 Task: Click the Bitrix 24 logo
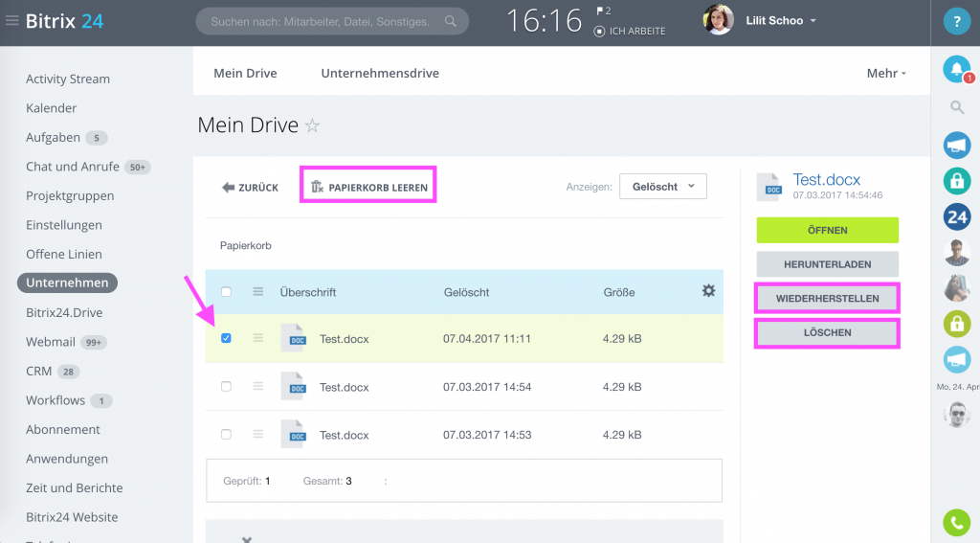[x=64, y=21]
